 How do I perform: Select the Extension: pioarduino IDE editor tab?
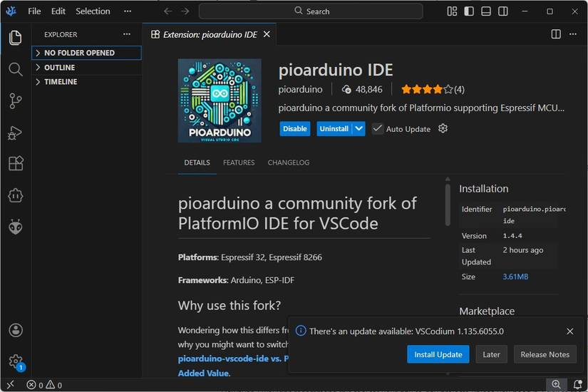point(210,34)
